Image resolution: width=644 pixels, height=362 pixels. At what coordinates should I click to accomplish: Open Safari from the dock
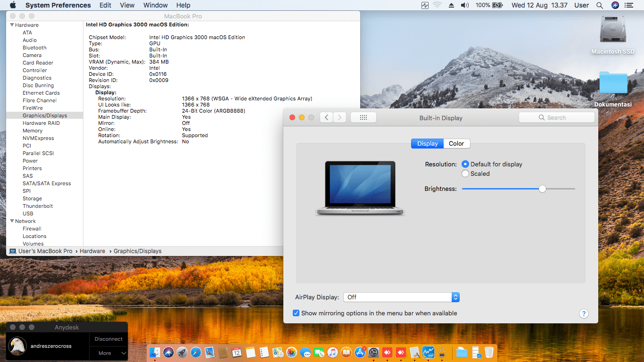196,352
